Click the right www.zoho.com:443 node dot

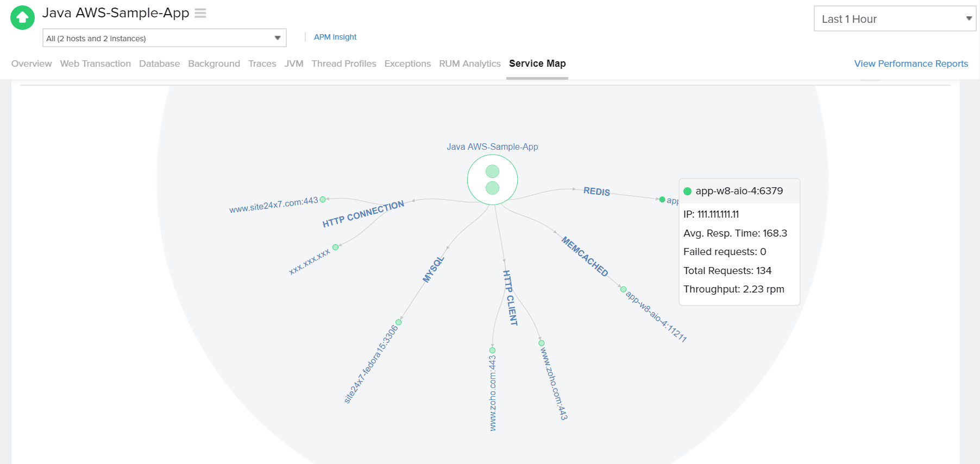541,343
